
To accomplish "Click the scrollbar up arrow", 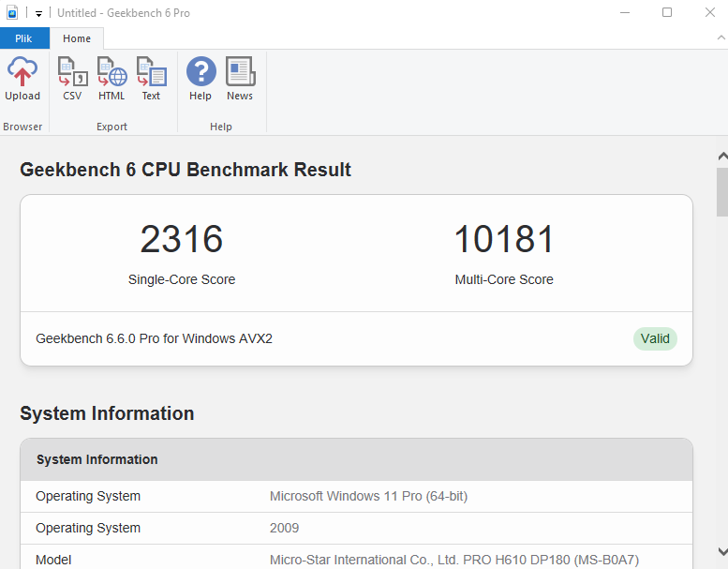I will pos(721,156).
